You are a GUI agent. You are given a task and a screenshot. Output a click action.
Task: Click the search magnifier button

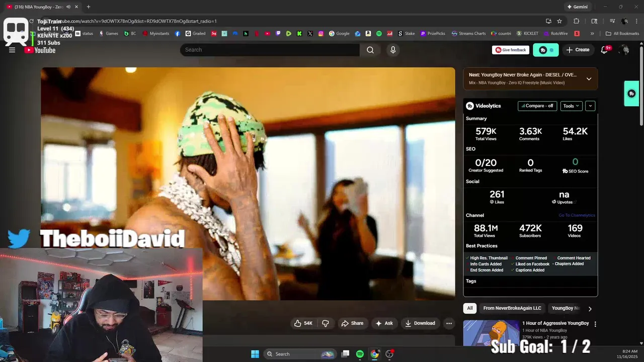tap(370, 50)
